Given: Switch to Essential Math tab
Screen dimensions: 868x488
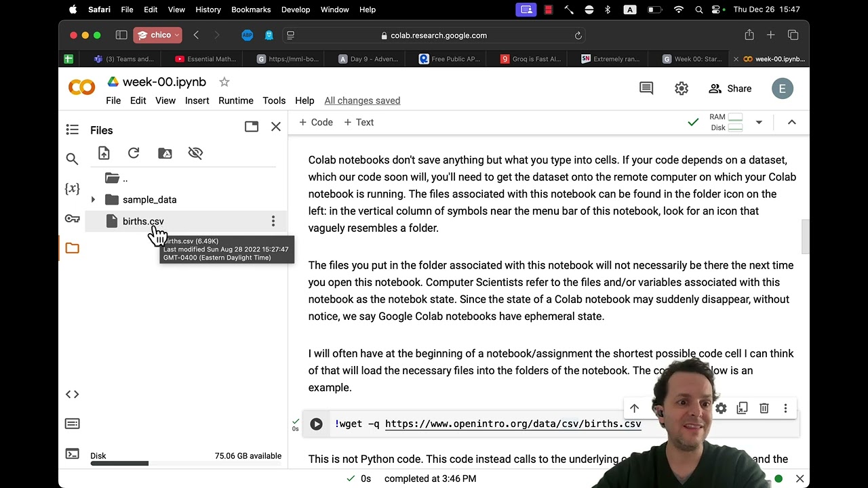Looking at the screenshot, I should click(206, 59).
